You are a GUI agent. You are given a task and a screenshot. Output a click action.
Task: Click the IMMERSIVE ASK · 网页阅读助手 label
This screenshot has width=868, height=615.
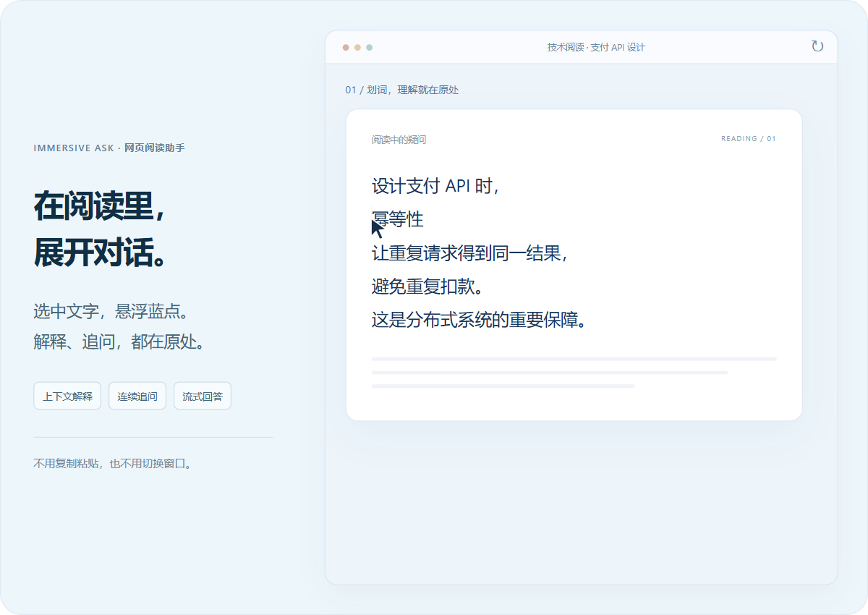click(x=109, y=148)
